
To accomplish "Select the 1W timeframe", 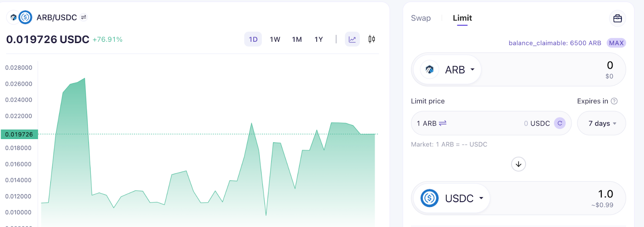I will [275, 39].
